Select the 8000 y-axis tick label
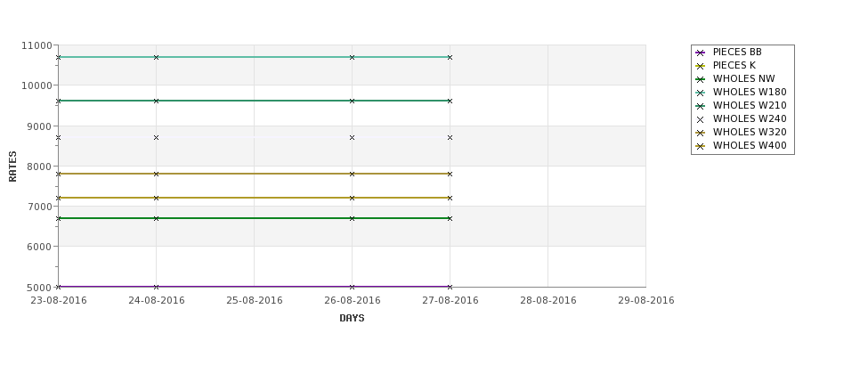 [39, 167]
